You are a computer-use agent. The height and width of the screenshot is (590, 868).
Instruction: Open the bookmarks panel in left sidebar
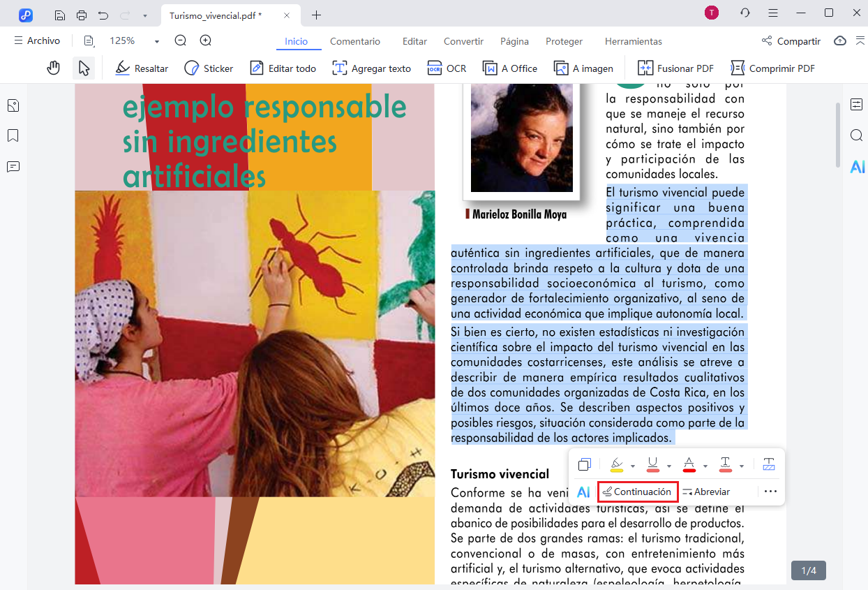13,135
